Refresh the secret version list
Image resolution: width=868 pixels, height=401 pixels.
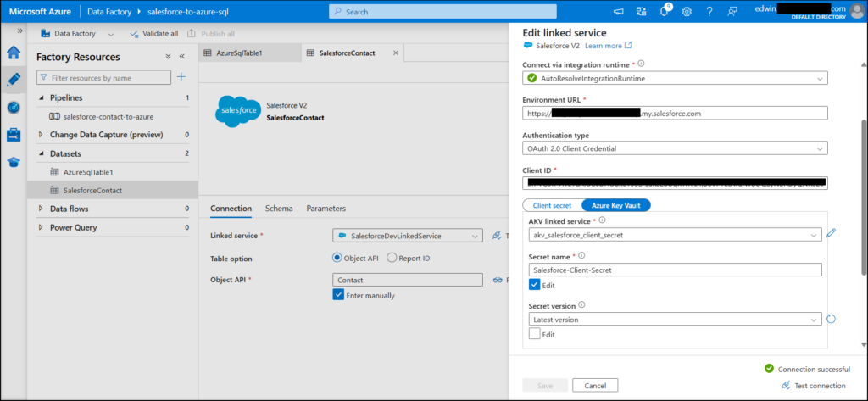pos(831,319)
